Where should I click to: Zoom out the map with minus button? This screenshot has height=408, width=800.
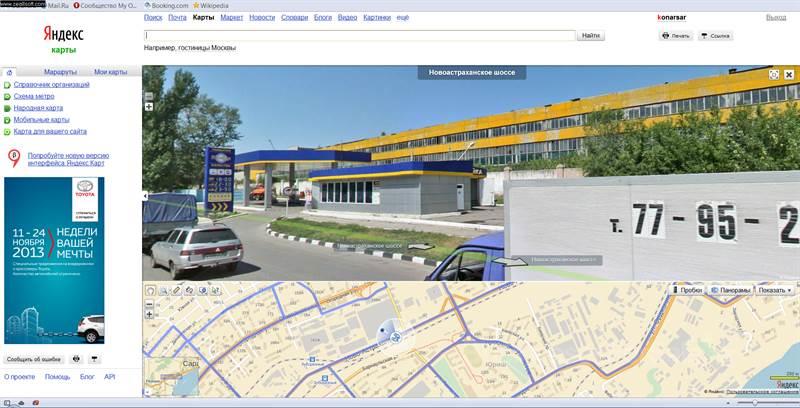coord(149,304)
